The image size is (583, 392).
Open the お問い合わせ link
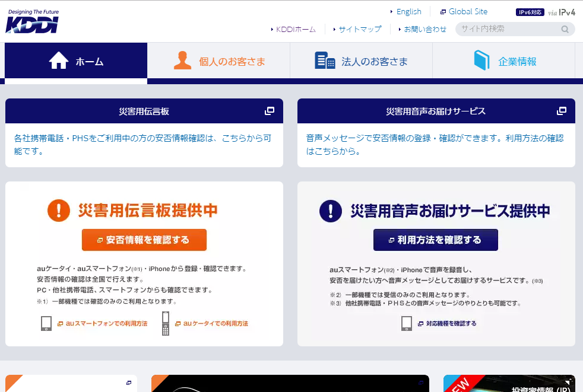425,29
